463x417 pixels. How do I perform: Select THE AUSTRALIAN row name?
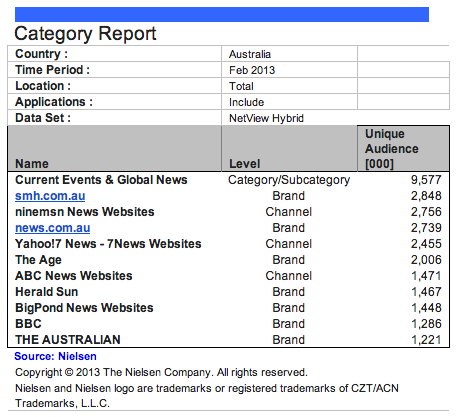coord(68,340)
